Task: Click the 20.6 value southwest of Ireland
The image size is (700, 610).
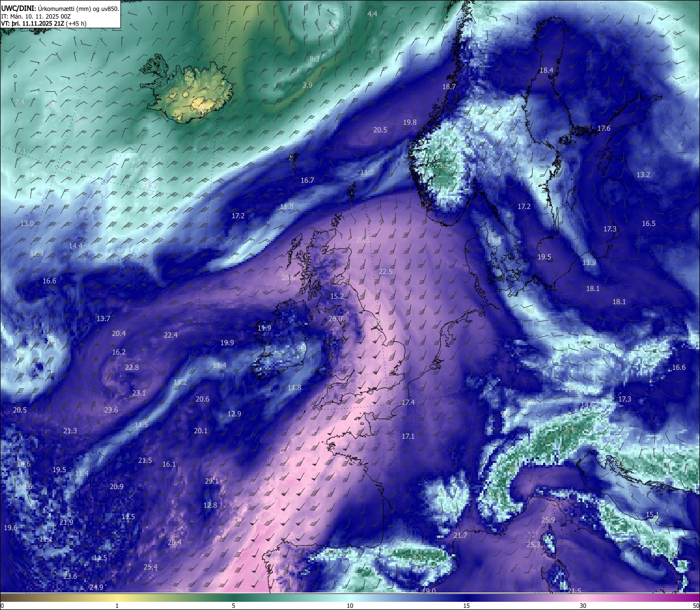Action: pos(202,399)
